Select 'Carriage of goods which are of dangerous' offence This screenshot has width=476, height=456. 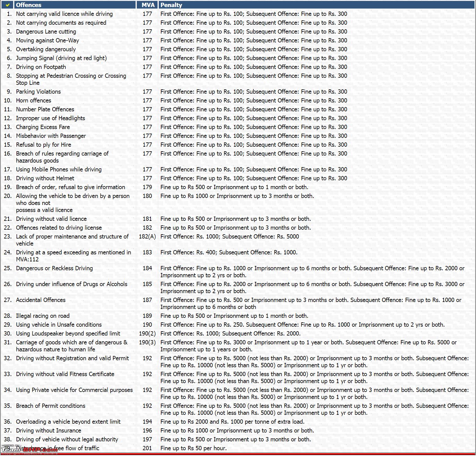(x=72, y=346)
